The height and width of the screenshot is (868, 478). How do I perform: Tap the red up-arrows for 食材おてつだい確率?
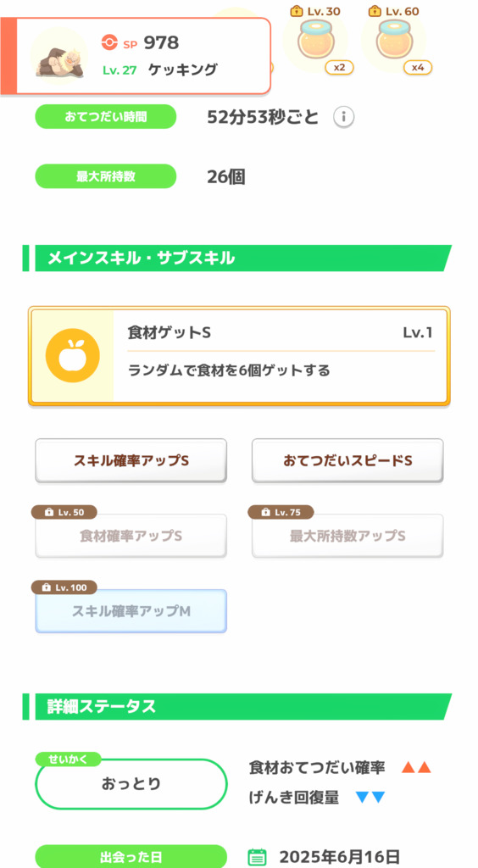[416, 768]
